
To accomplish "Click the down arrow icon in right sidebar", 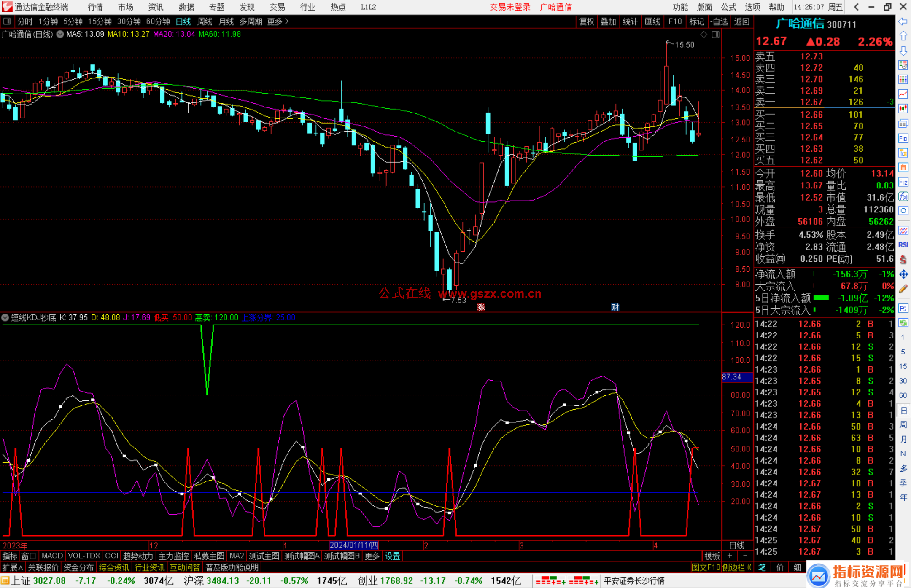I will [x=903, y=51].
